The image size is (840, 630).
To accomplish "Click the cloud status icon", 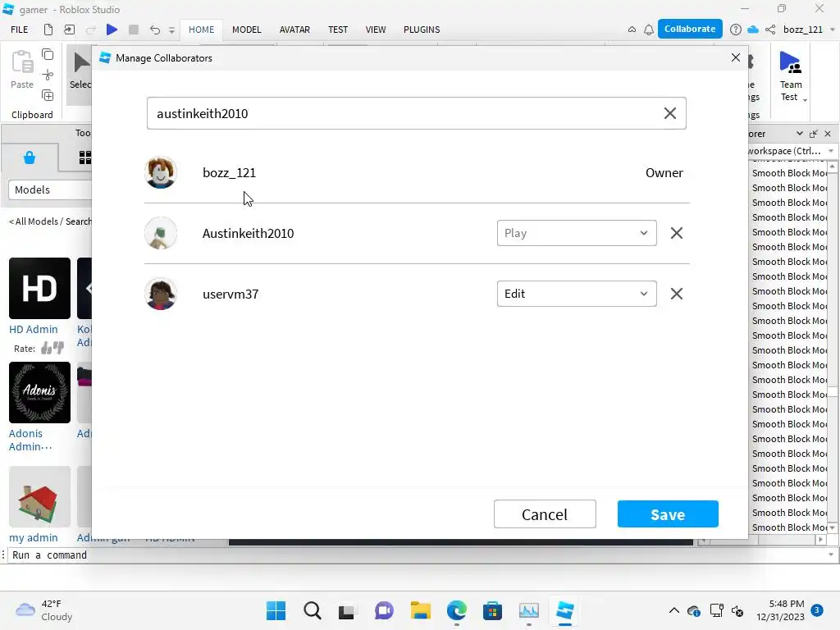I will (x=753, y=30).
